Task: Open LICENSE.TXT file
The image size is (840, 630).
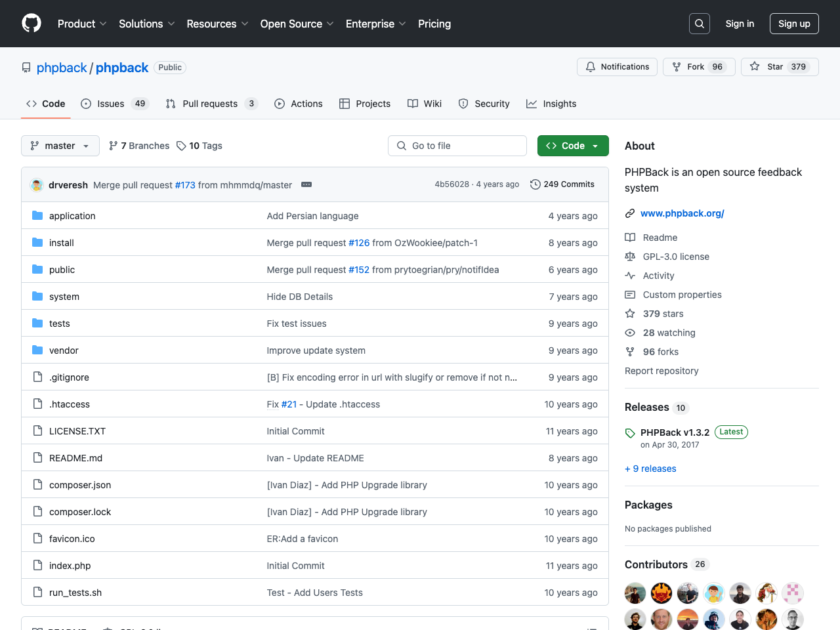Action: (77, 431)
